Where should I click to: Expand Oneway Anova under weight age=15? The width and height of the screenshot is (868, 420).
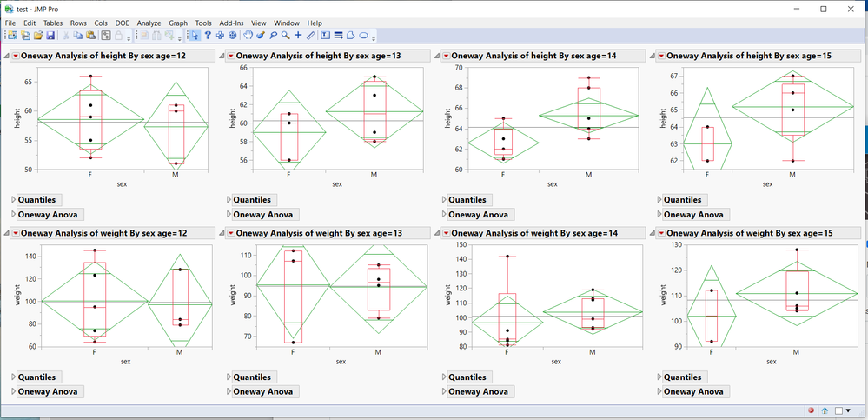659,392
